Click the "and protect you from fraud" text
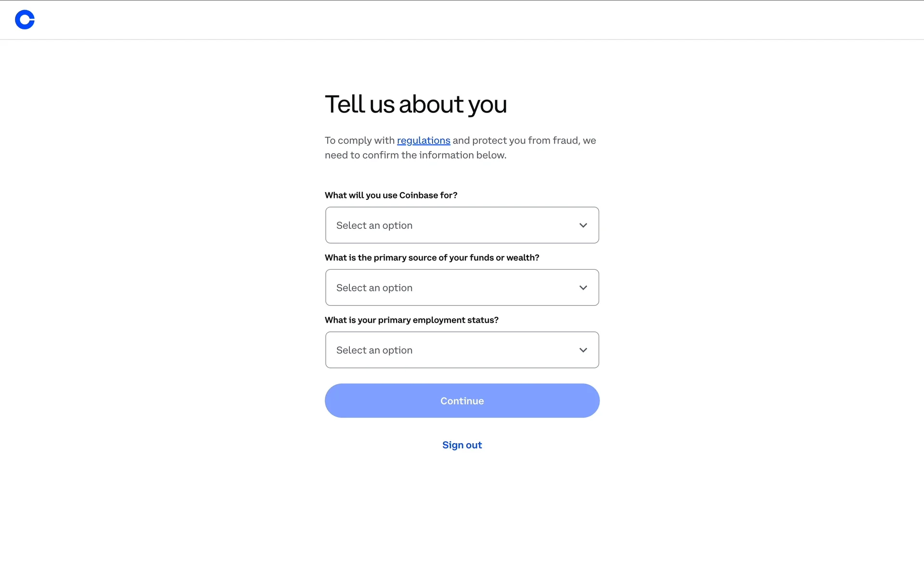 point(515,140)
